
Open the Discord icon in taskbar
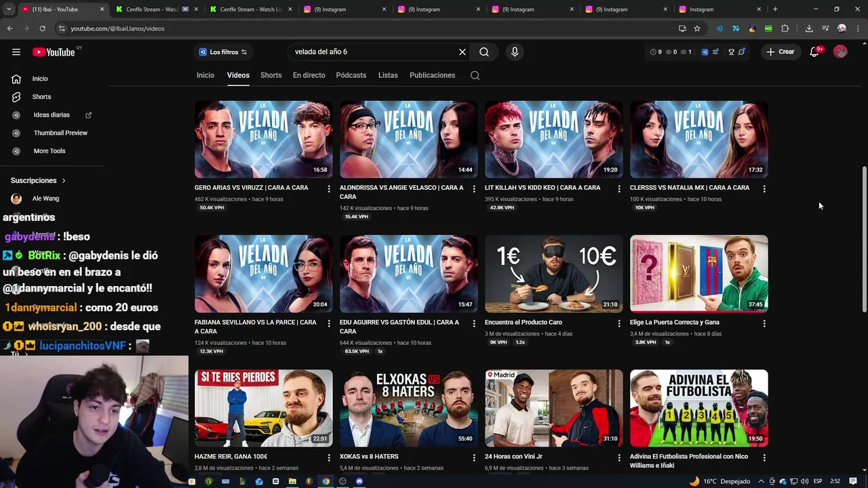coord(359,481)
